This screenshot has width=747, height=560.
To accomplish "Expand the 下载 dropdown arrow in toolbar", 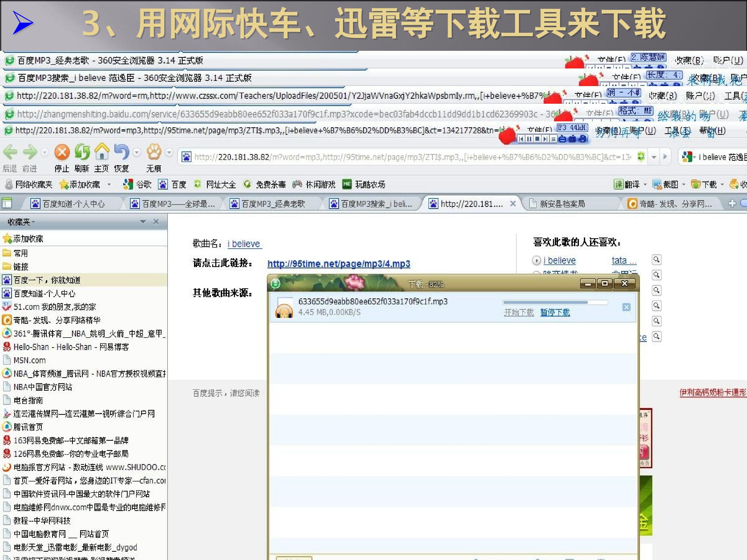I will tap(722, 185).
